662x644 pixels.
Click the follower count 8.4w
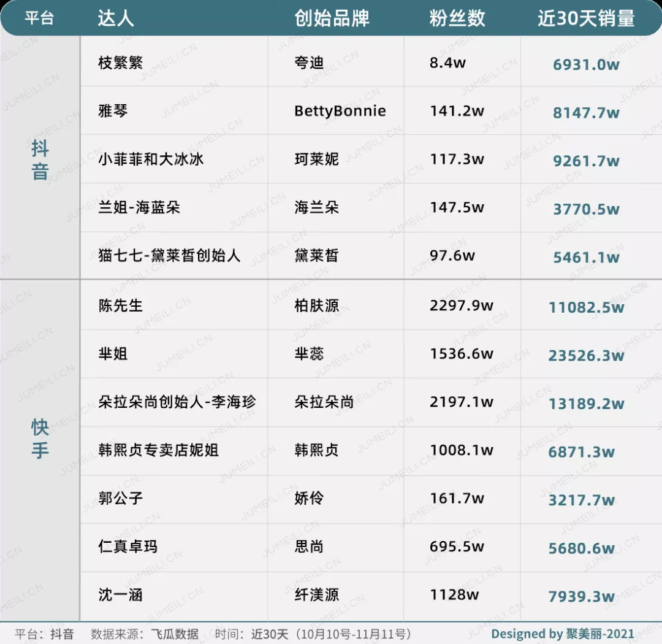click(447, 63)
